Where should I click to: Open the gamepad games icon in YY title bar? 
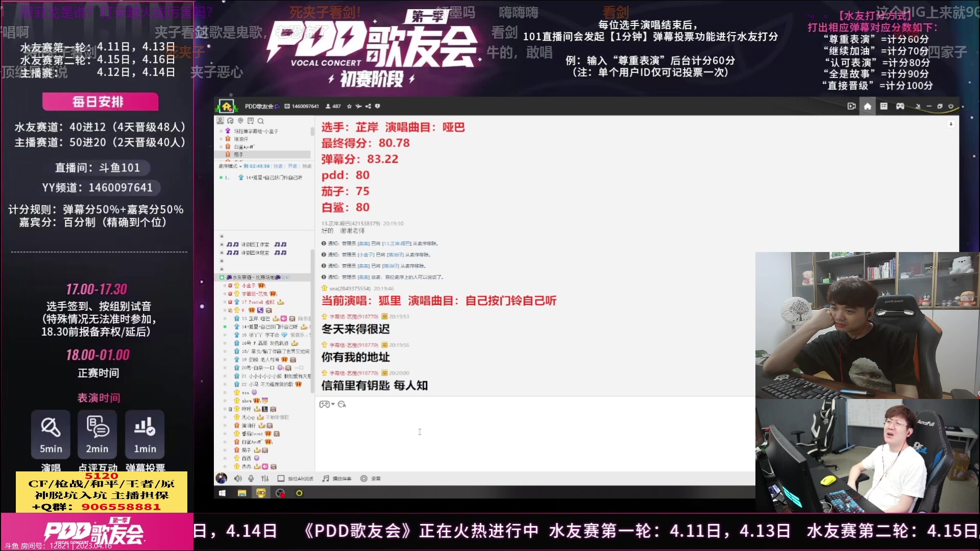(x=900, y=106)
